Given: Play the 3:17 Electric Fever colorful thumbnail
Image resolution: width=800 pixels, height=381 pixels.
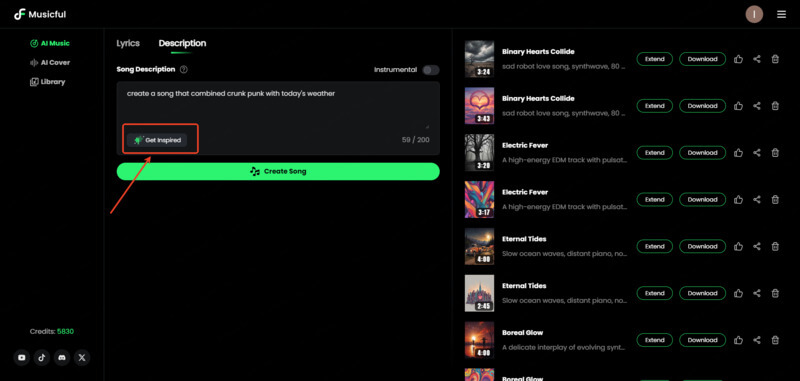Looking at the screenshot, I should tap(479, 199).
